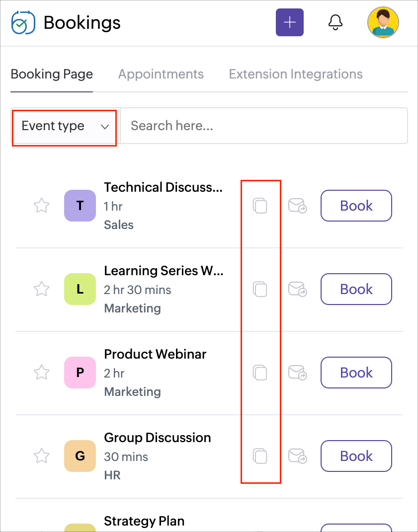The image size is (418, 532).
Task: Switch to the Appointments tab
Action: pos(161,75)
